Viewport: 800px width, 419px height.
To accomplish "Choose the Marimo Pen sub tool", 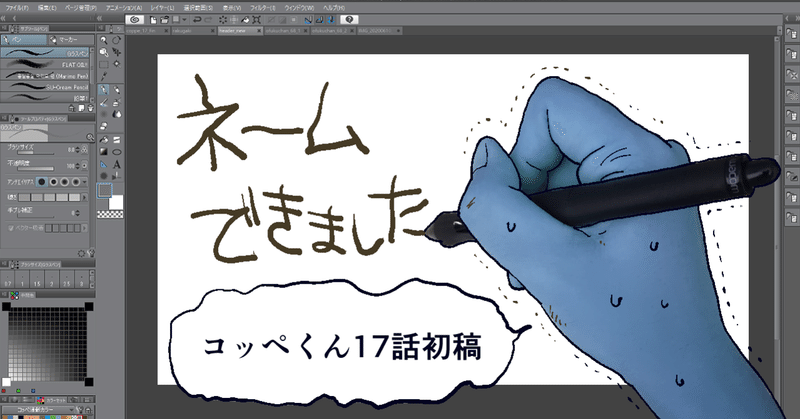I will [x=45, y=76].
